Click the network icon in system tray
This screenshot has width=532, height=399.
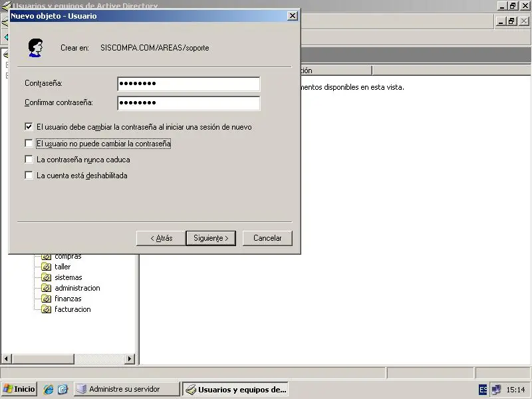coord(496,390)
